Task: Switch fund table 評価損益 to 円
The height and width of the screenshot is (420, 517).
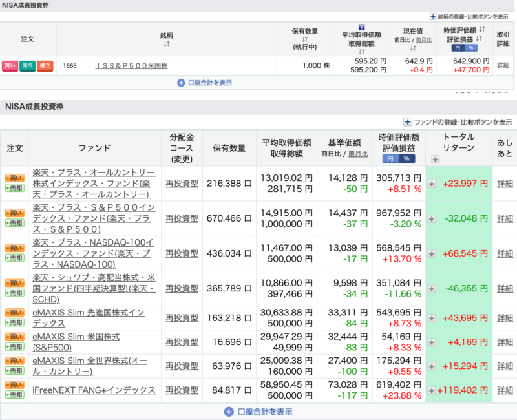Action: [x=390, y=158]
